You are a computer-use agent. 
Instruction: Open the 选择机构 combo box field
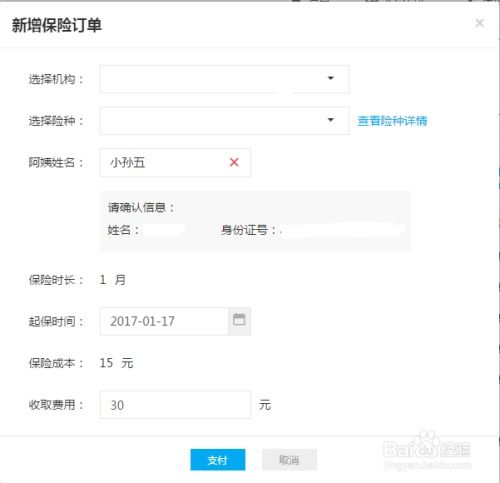point(225,79)
